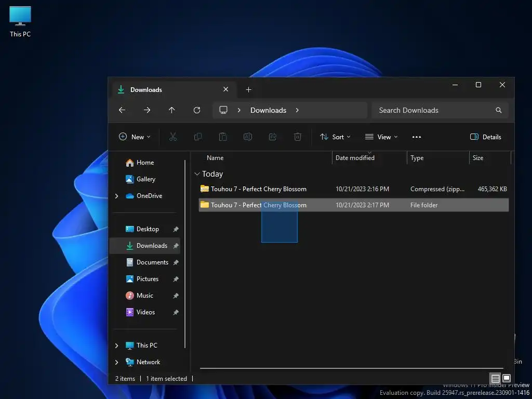Screen dimensions: 532x399
Task: Add a new File Explorer tab
Action: pyautogui.click(x=248, y=89)
